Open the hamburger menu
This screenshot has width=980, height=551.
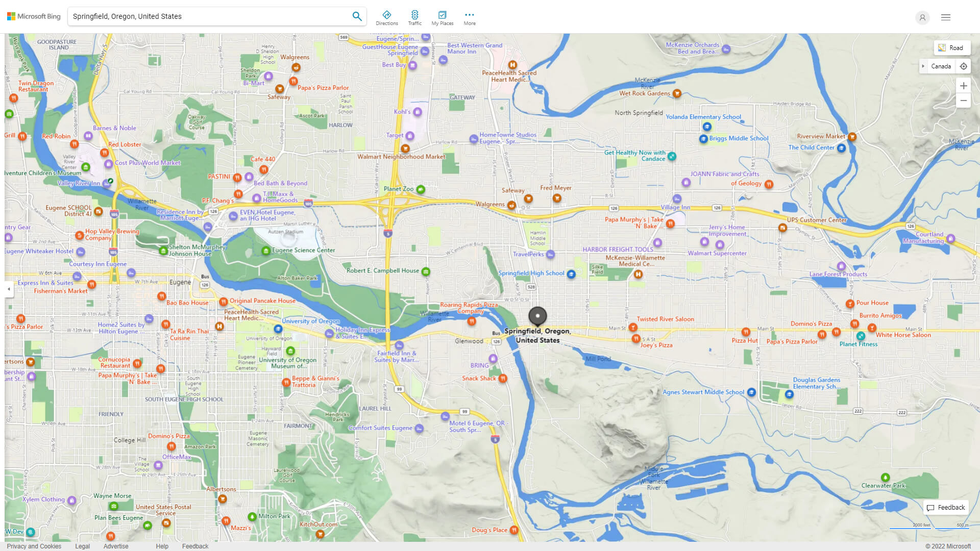[x=945, y=17]
